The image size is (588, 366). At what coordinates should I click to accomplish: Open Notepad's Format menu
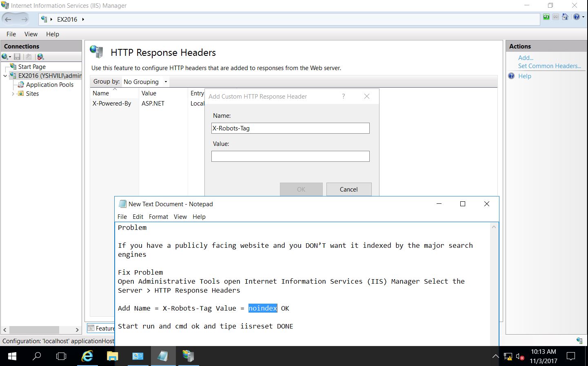click(158, 216)
